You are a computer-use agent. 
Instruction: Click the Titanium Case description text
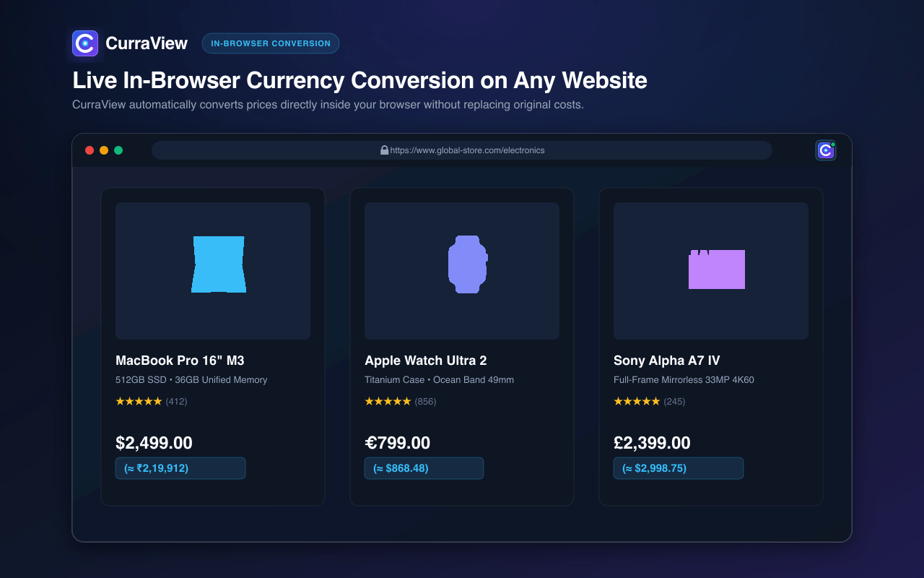point(439,380)
